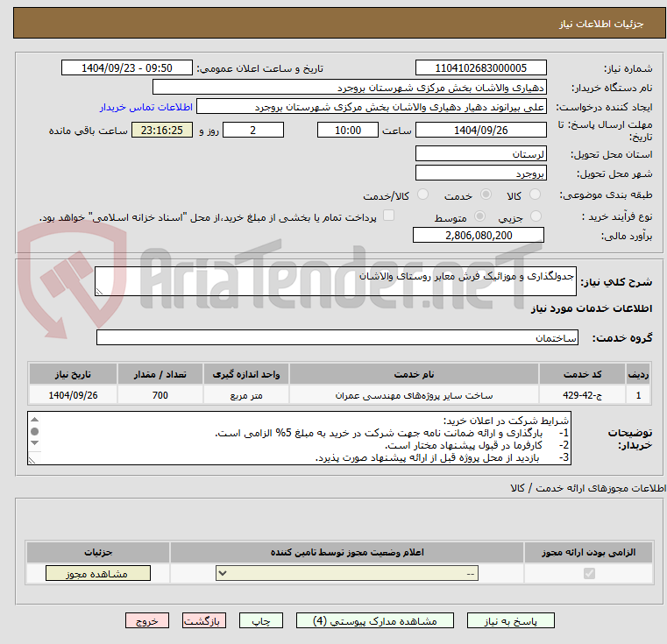Click the service code cell ج-42-429
Image resolution: width=667 pixels, height=644 pixels.
pos(581,395)
